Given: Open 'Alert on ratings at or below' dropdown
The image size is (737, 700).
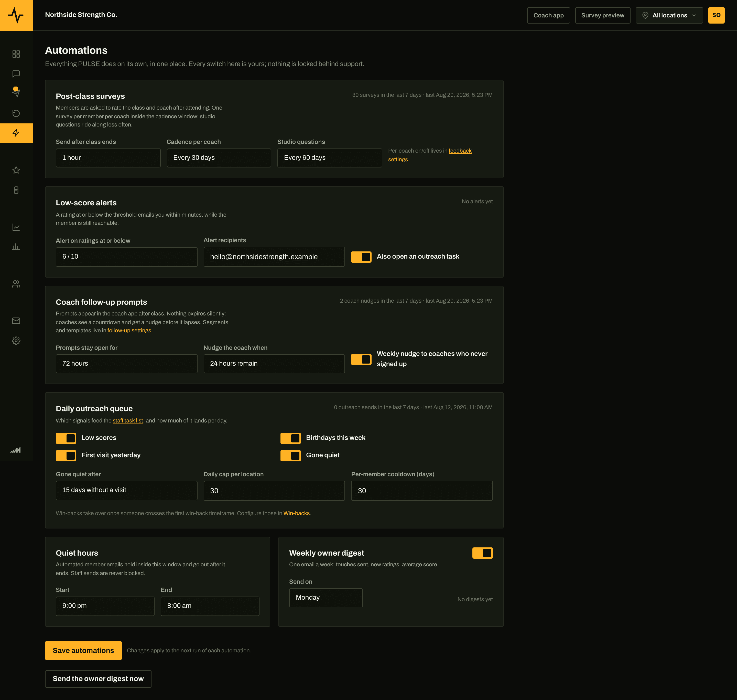Looking at the screenshot, I should (x=126, y=257).
